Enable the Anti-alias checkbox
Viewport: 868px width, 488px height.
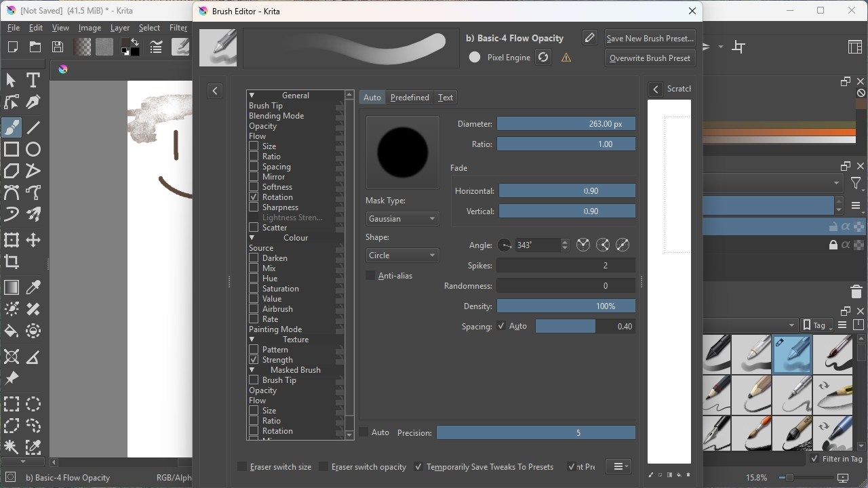370,275
